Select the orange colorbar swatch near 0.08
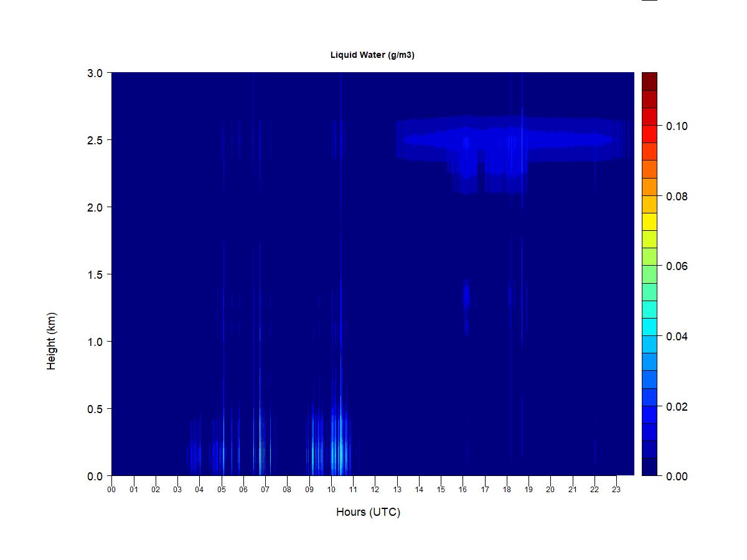The image size is (747, 560). [649, 187]
